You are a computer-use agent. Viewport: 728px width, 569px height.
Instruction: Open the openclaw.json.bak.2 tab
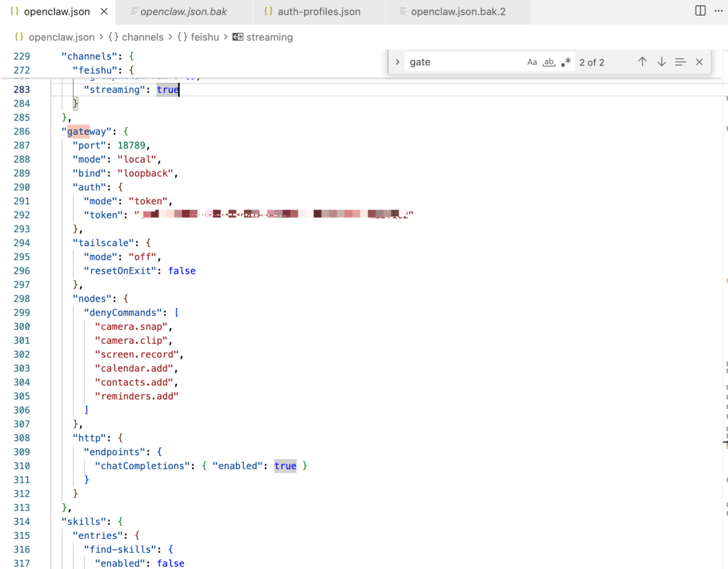pyautogui.click(x=458, y=11)
